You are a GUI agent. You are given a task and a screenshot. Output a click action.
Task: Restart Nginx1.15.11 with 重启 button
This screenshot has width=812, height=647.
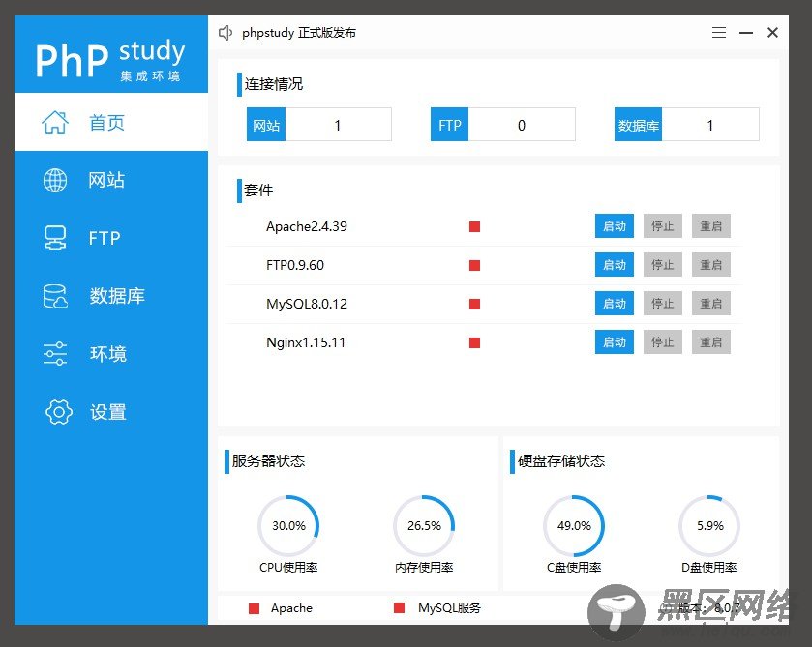711,341
